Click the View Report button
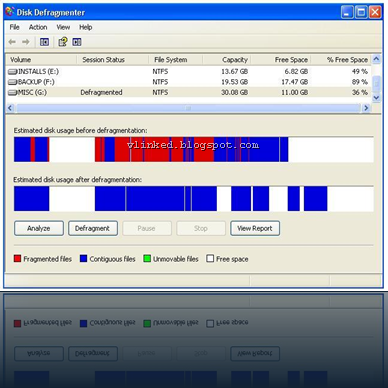388x388 pixels. pyautogui.click(x=255, y=228)
